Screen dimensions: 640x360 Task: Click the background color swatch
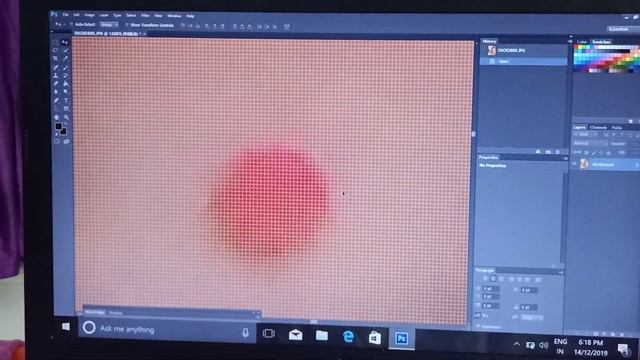(63, 131)
